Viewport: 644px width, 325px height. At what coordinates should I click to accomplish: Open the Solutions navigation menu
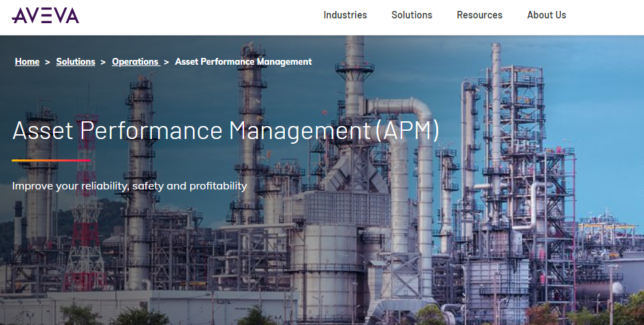412,15
